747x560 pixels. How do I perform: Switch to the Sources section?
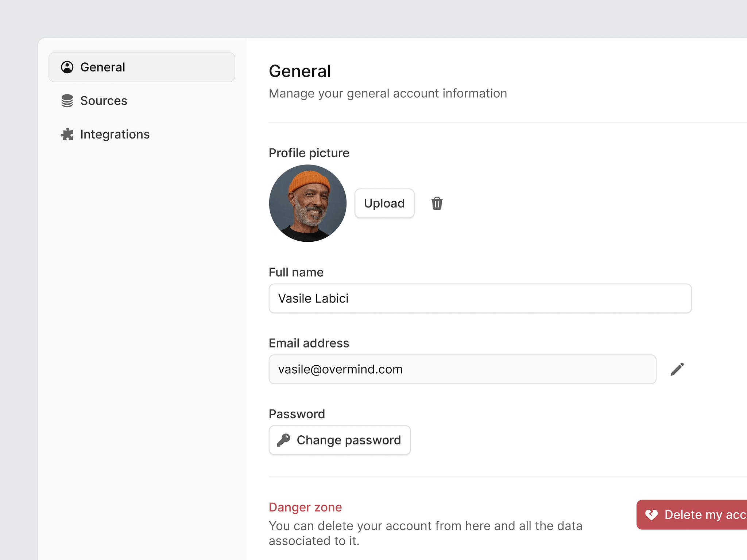[x=104, y=101]
